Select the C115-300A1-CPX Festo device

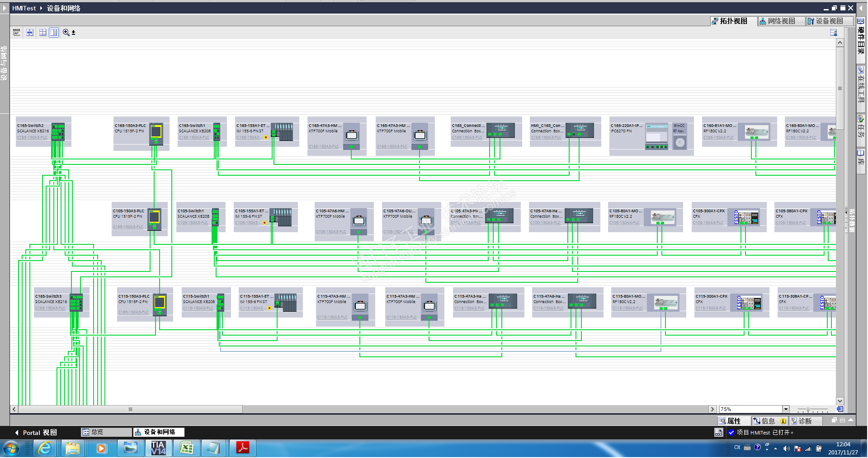coord(732,302)
